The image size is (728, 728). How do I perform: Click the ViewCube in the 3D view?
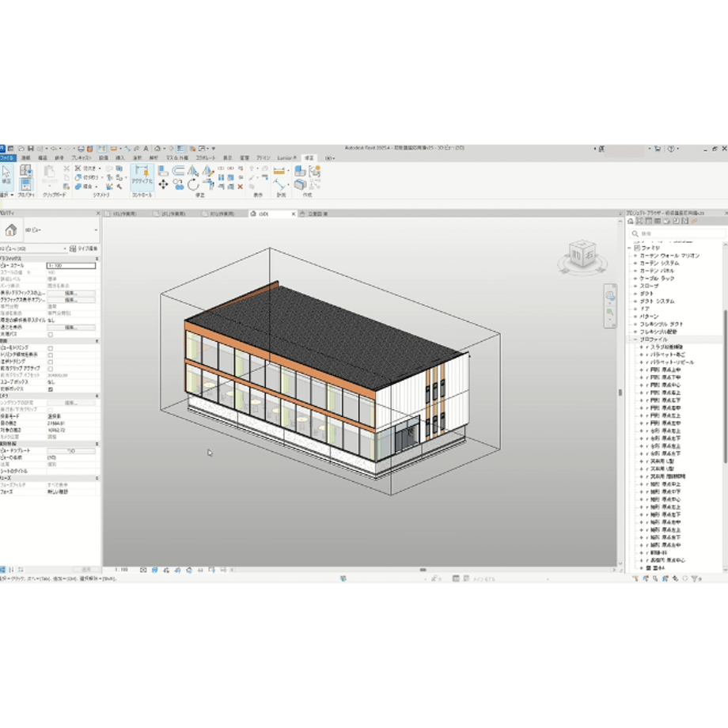(582, 255)
